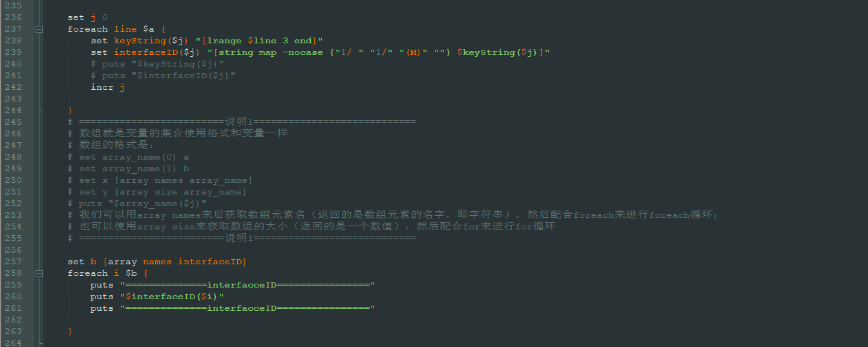The height and width of the screenshot is (347, 868).
Task: Click the closing brace on line 263
Action: pos(70,331)
